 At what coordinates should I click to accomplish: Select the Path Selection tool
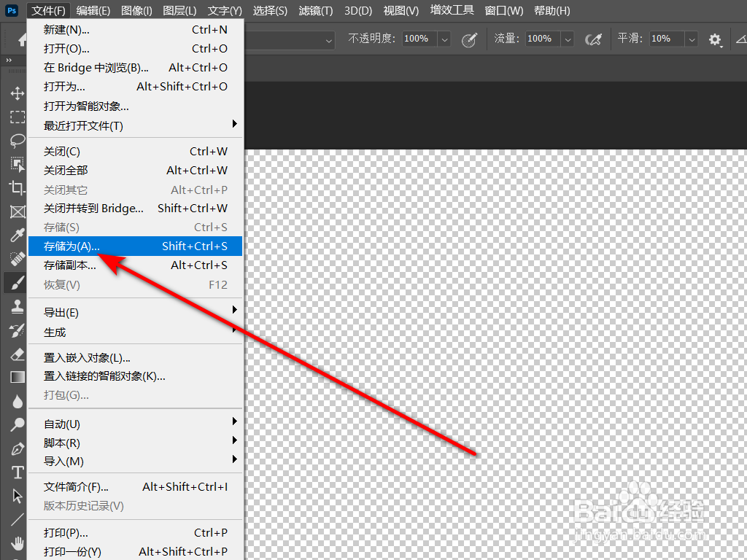[18, 496]
